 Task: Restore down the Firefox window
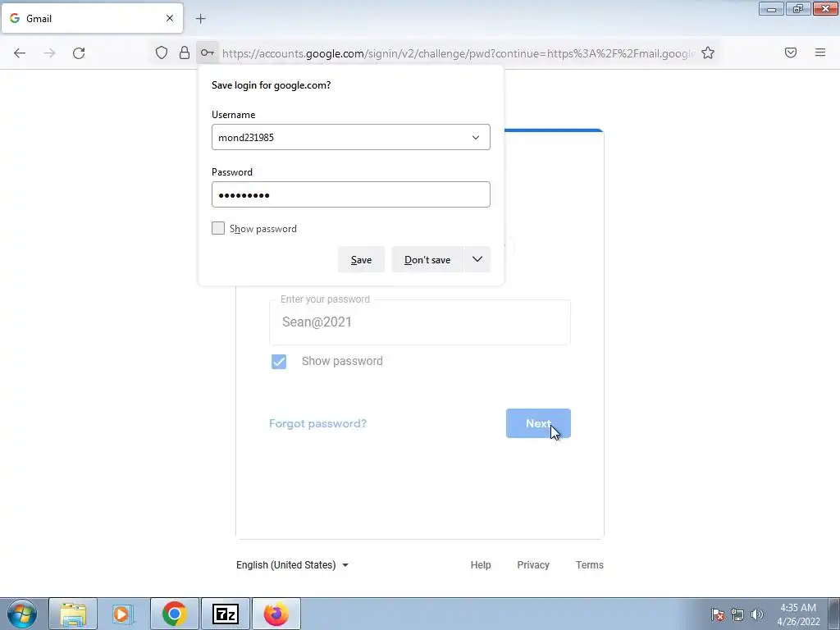coord(798,8)
